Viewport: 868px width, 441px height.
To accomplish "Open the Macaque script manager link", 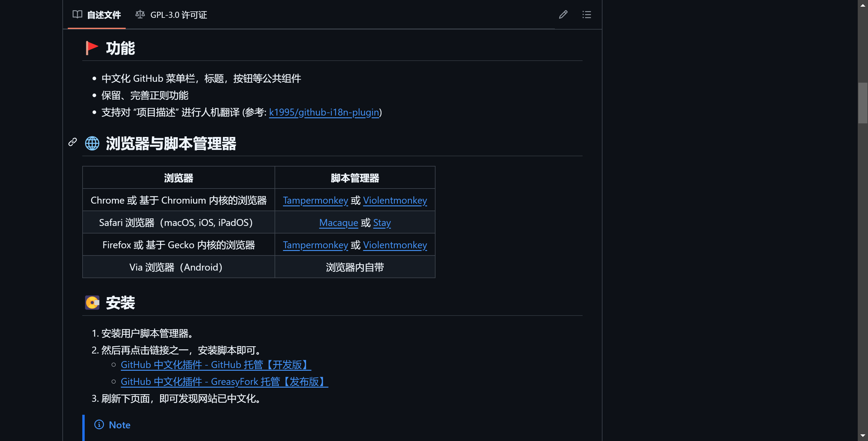I will [338, 223].
